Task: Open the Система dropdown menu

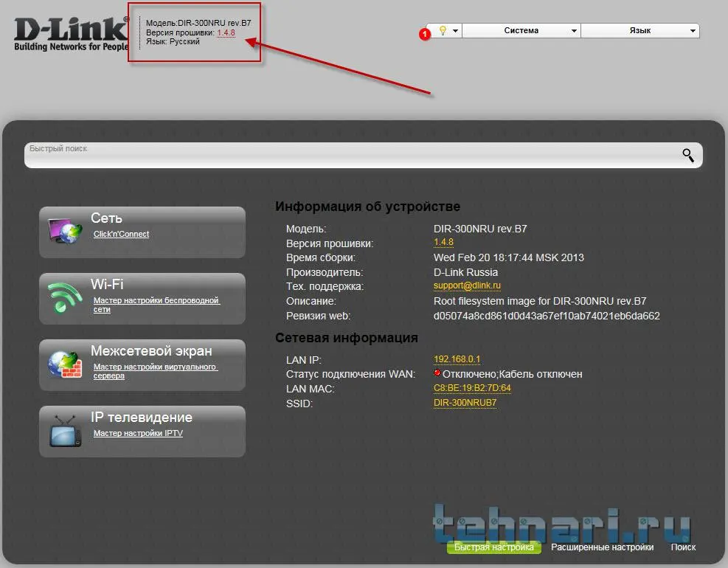Action: pyautogui.click(x=521, y=31)
